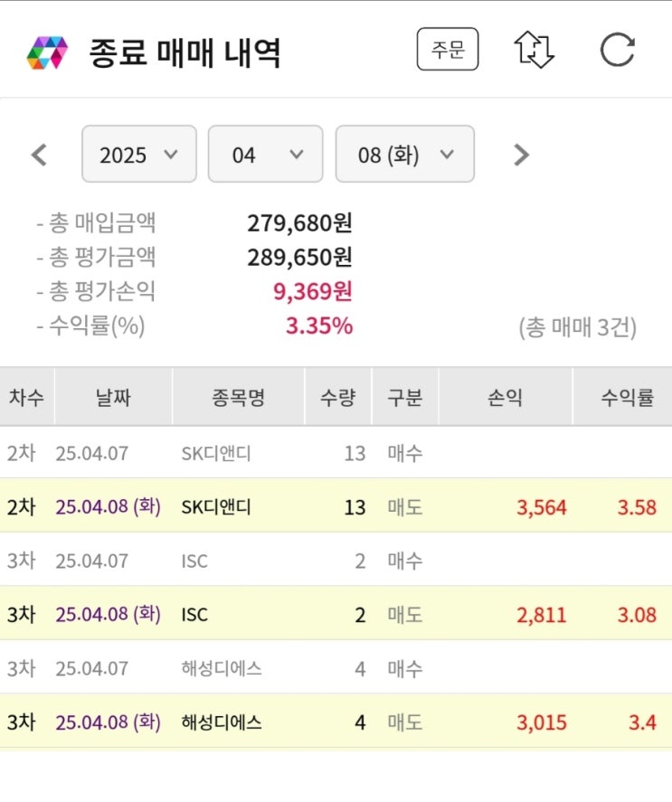The height and width of the screenshot is (802, 672).
Task: Open the year 2025 dropdown
Action: coord(138,155)
